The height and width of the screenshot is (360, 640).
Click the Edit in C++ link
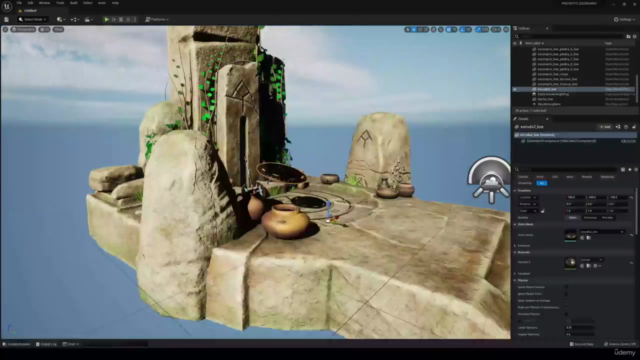tap(628, 141)
